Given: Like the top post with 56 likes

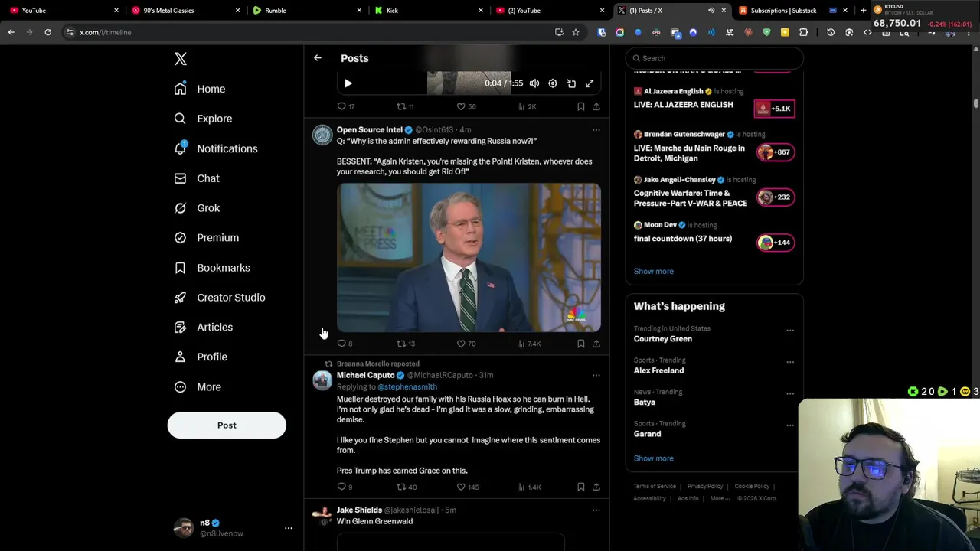Looking at the screenshot, I should pyautogui.click(x=466, y=106).
